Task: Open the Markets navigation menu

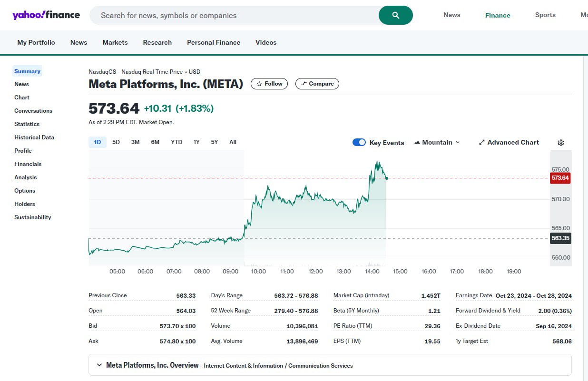Action: (x=115, y=42)
